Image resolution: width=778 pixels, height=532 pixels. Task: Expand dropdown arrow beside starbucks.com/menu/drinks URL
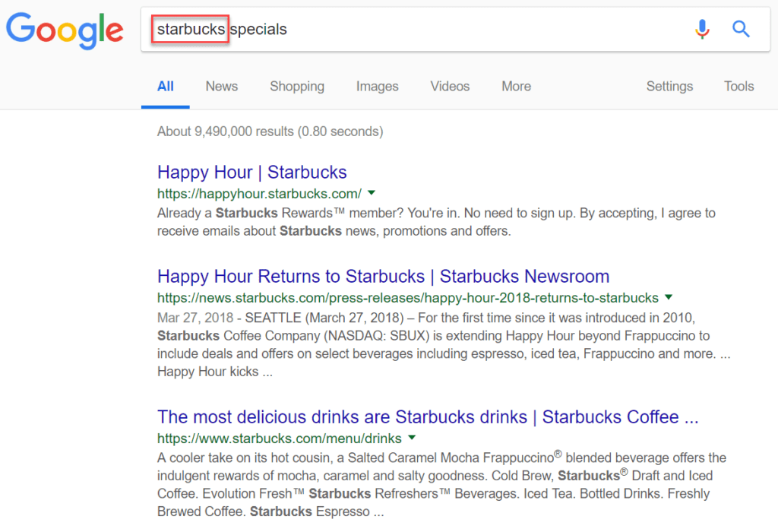(411, 438)
